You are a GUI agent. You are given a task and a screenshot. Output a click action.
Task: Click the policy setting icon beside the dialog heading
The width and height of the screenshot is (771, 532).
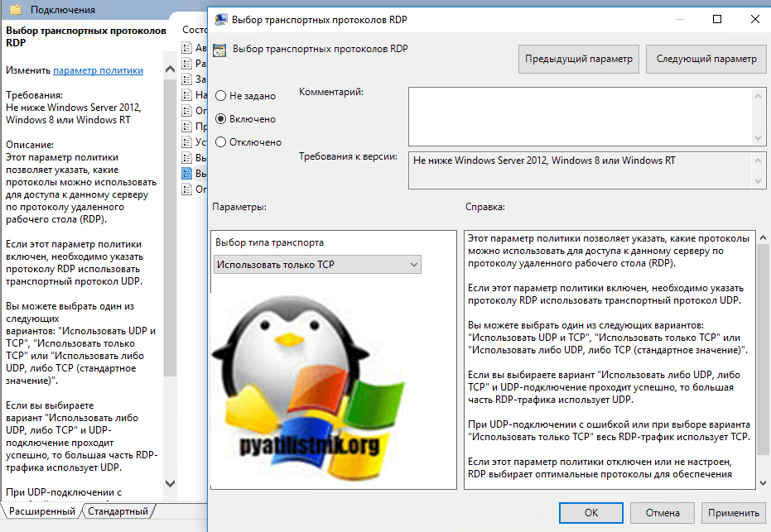(x=219, y=50)
